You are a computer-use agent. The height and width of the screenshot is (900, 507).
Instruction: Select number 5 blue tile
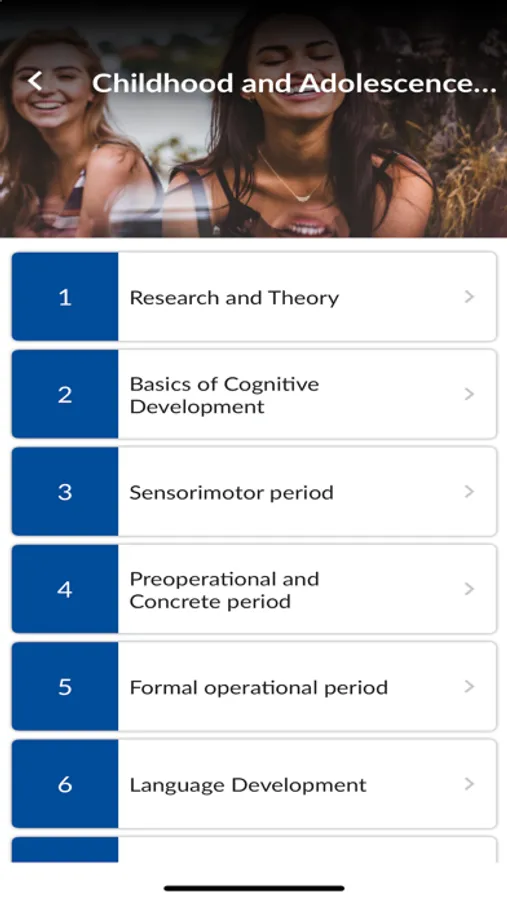(x=65, y=687)
